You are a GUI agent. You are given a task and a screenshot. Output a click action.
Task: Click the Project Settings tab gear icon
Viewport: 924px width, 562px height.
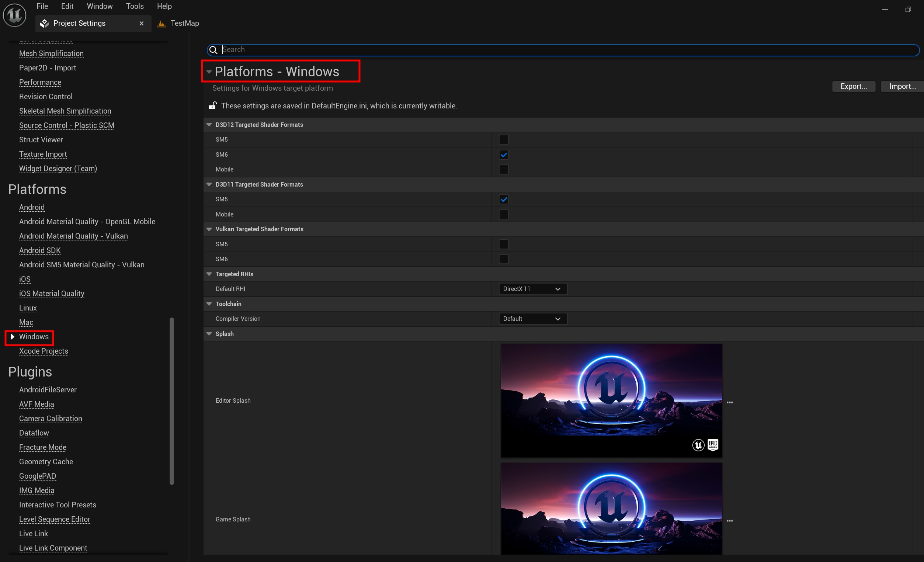pos(44,23)
